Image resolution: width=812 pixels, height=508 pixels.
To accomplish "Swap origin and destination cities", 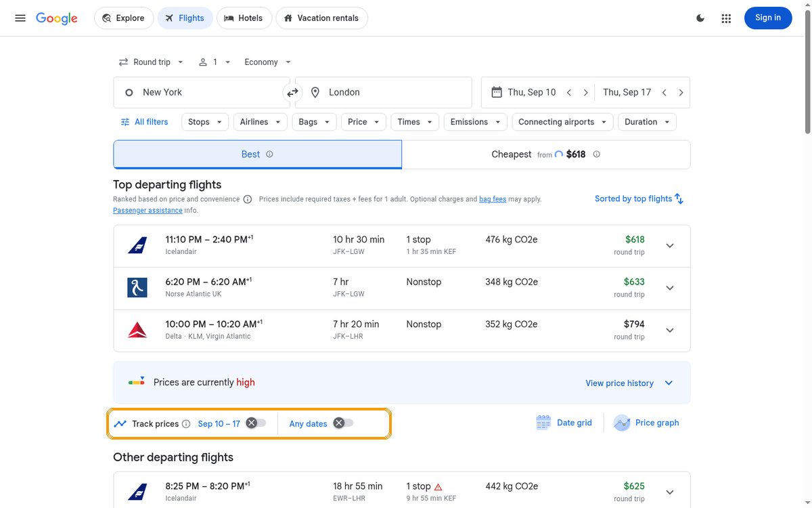I will pos(292,93).
